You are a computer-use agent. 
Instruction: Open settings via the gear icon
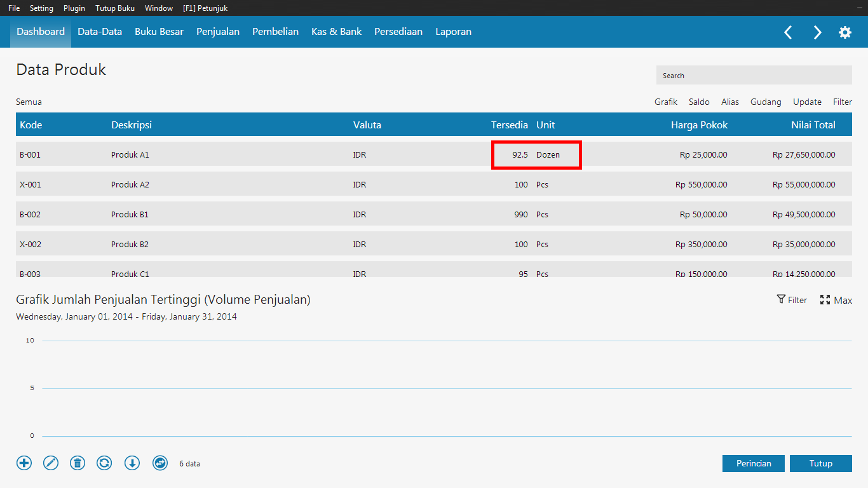[x=845, y=32]
